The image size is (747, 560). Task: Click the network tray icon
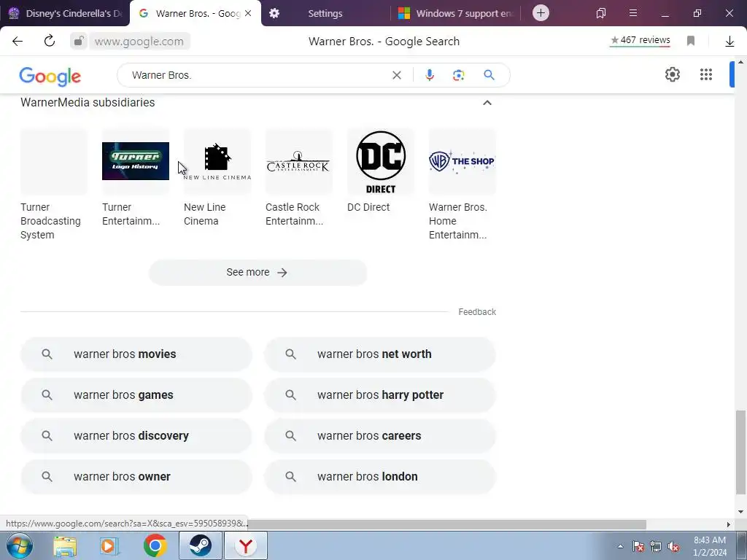(x=656, y=547)
